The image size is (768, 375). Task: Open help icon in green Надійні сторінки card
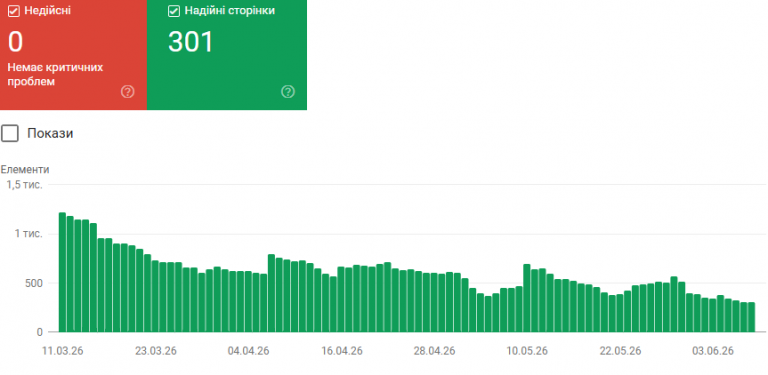click(x=288, y=92)
